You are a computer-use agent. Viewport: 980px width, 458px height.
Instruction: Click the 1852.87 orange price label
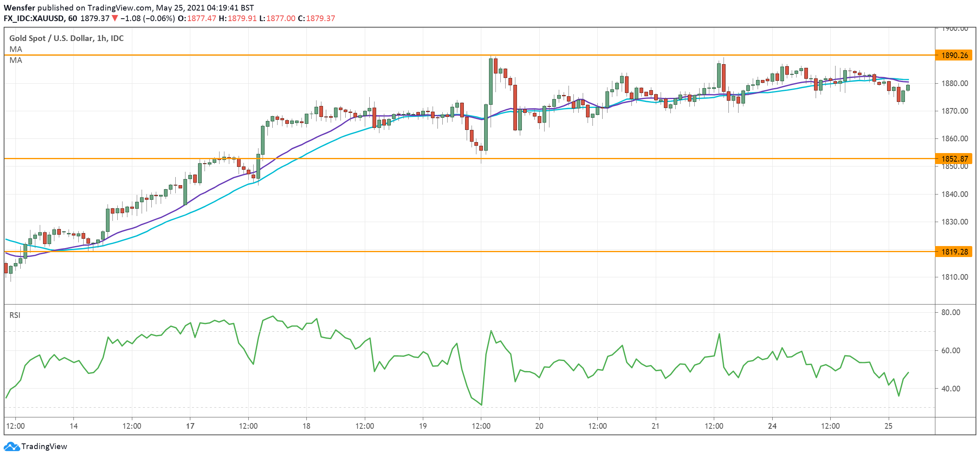coord(954,159)
